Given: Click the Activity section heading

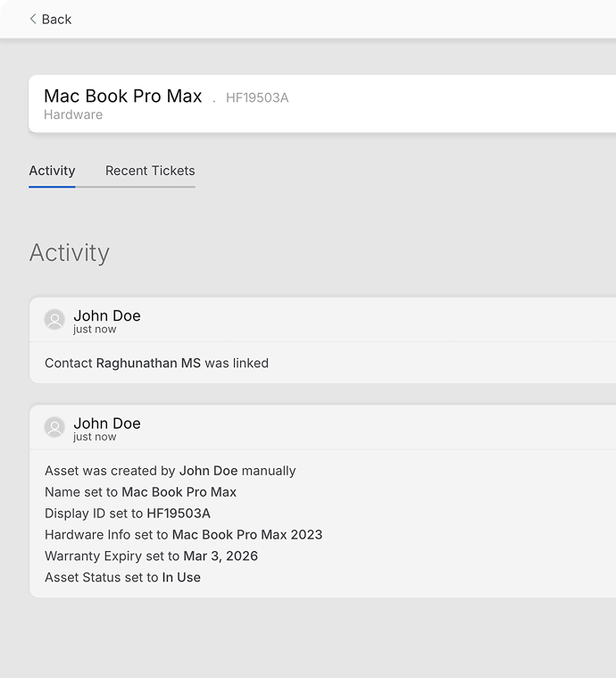Looking at the screenshot, I should coord(69,253).
